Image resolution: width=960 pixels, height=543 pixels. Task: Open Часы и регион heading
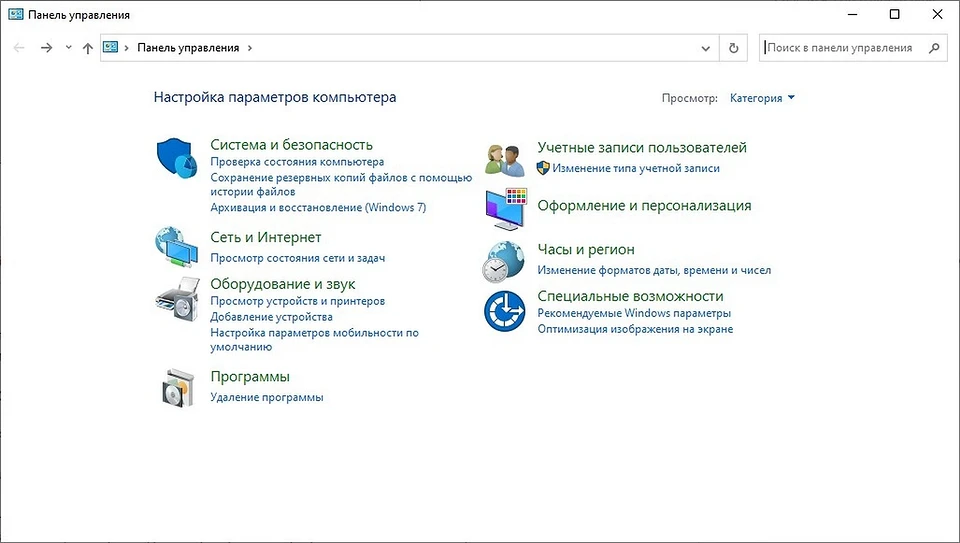coord(586,250)
